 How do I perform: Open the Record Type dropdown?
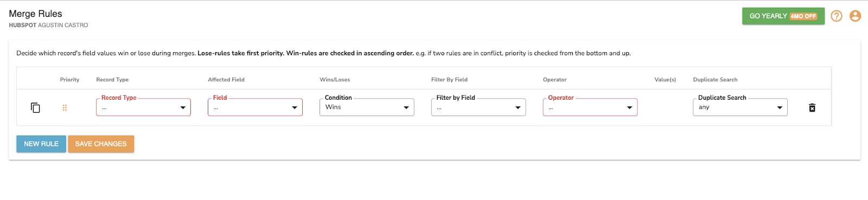click(143, 107)
